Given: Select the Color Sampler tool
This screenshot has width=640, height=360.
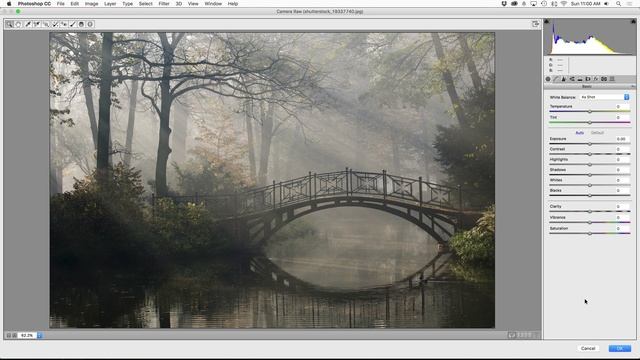Looking at the screenshot, I should pyautogui.click(x=37, y=24).
